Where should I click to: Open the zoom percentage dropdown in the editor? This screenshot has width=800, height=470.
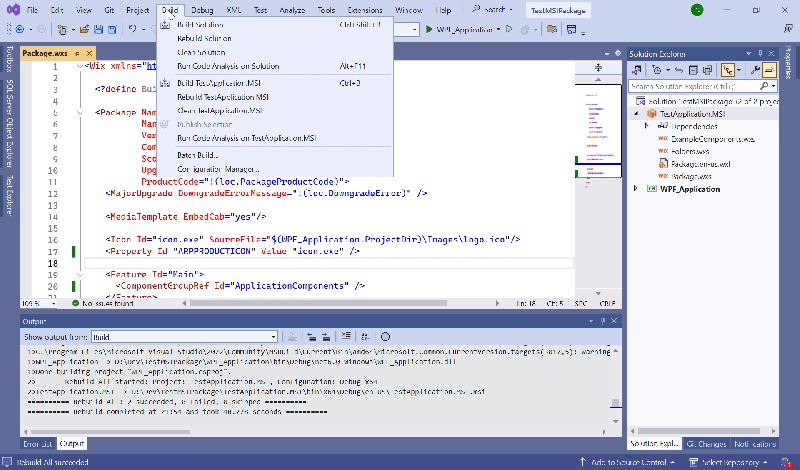coord(54,303)
